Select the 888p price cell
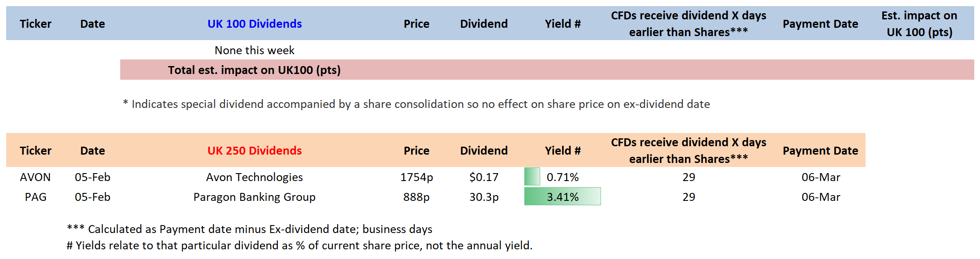This screenshot has width=980, height=259. click(416, 197)
